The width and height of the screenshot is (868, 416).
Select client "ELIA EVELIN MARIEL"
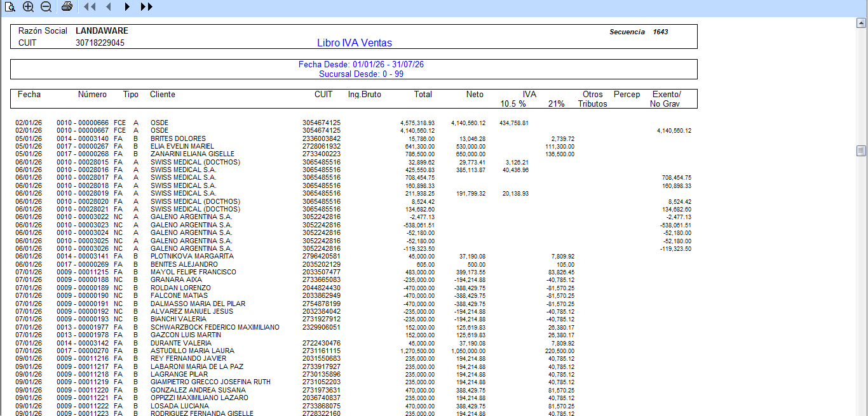click(184, 146)
